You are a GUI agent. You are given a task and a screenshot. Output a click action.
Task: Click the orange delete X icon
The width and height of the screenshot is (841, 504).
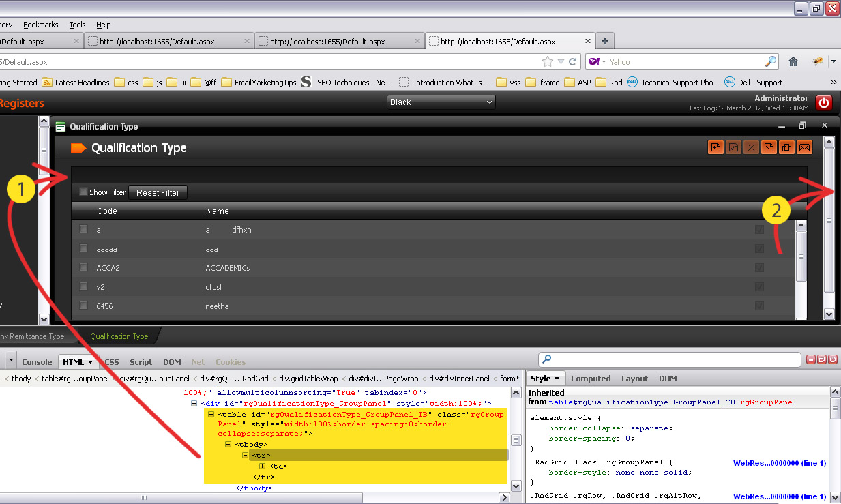click(751, 147)
